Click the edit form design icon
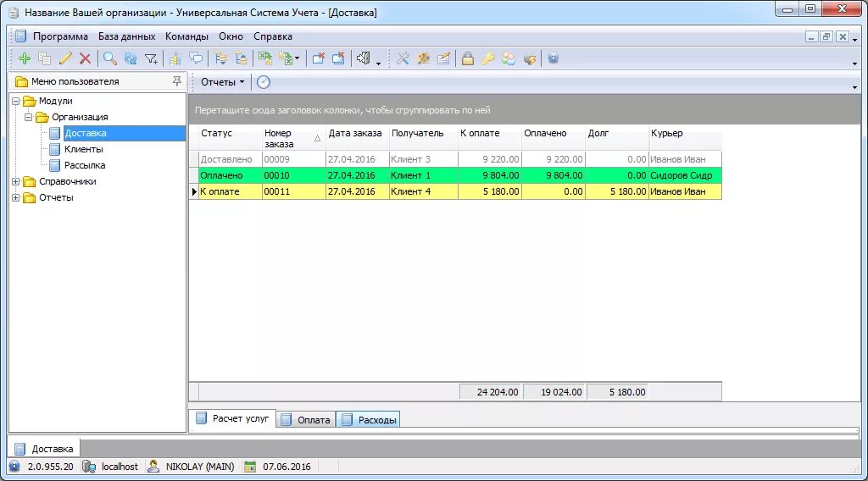868x481 pixels. point(443,58)
